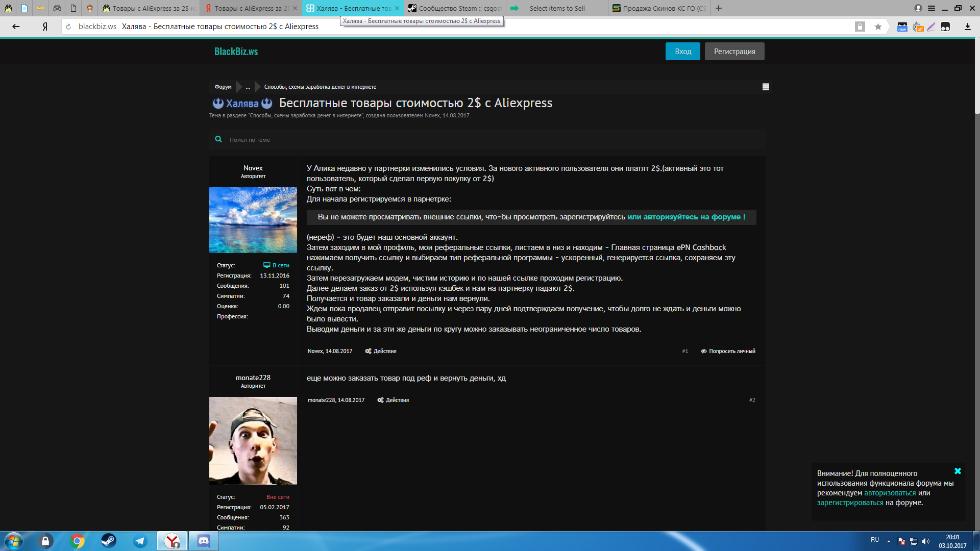Open the thread list menu icon
The width and height of the screenshot is (980, 551).
[x=766, y=87]
